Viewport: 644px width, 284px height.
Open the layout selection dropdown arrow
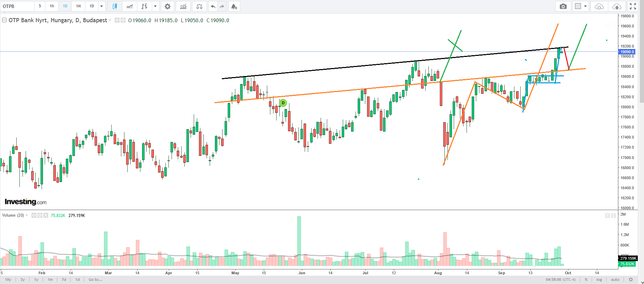(585, 6)
